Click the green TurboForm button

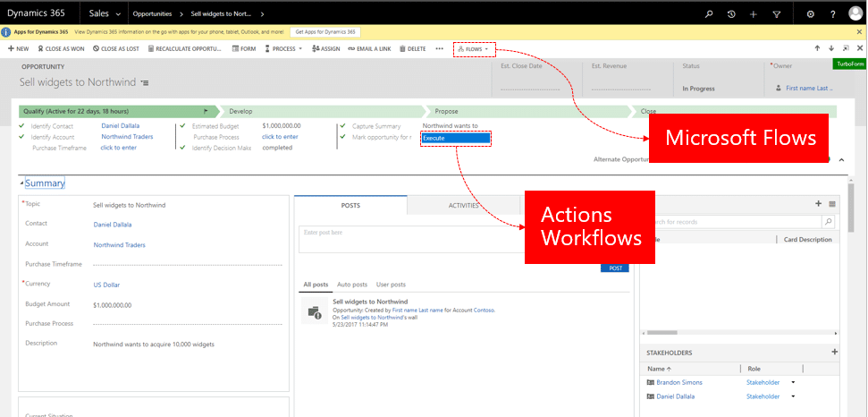[x=850, y=64]
